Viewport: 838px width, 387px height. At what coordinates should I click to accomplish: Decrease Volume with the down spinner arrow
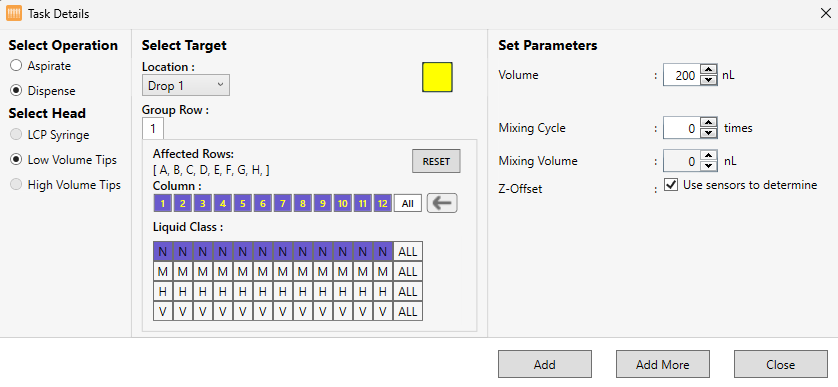(708, 80)
